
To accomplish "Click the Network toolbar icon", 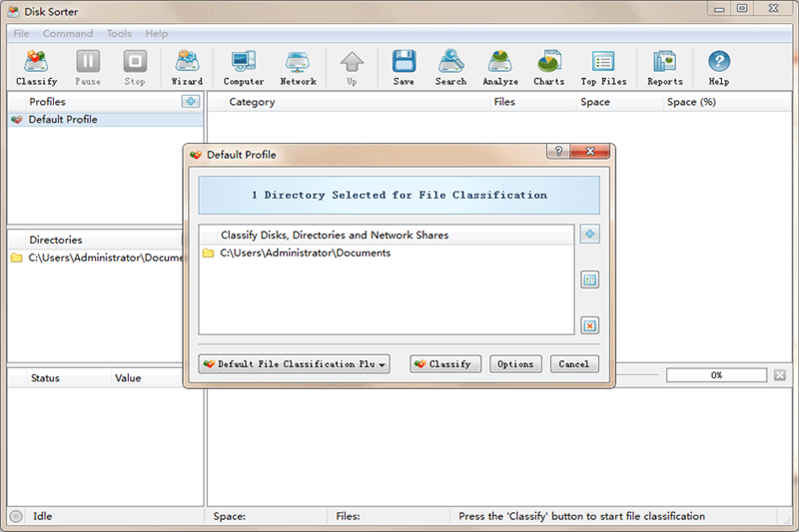I will pos(298,68).
